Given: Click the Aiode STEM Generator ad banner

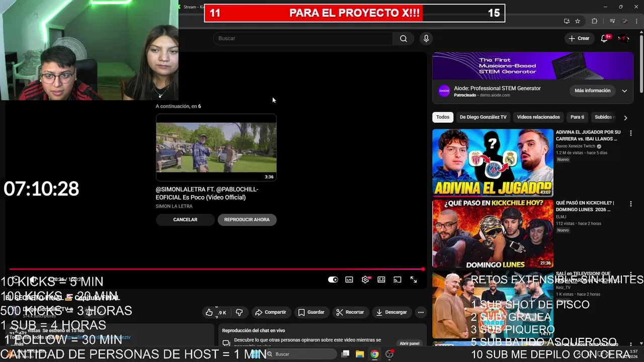Looking at the screenshot, I should coord(533,66).
